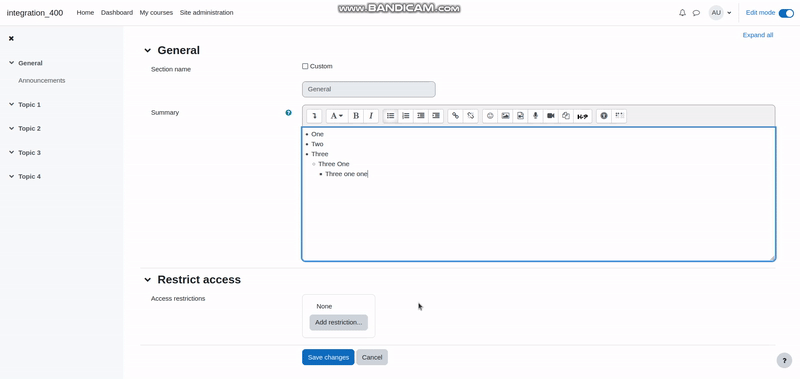The width and height of the screenshot is (800, 379).
Task: Click the 'Two' bullet item
Action: point(317,144)
